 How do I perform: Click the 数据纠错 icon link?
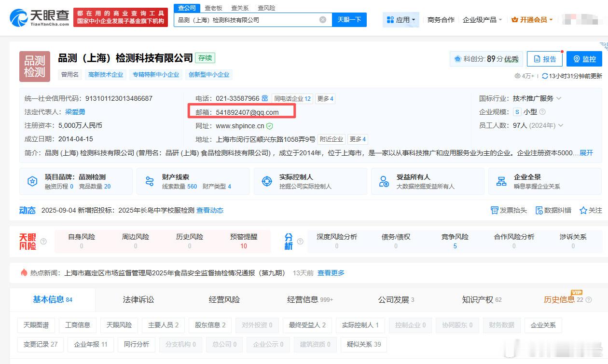coord(553,210)
